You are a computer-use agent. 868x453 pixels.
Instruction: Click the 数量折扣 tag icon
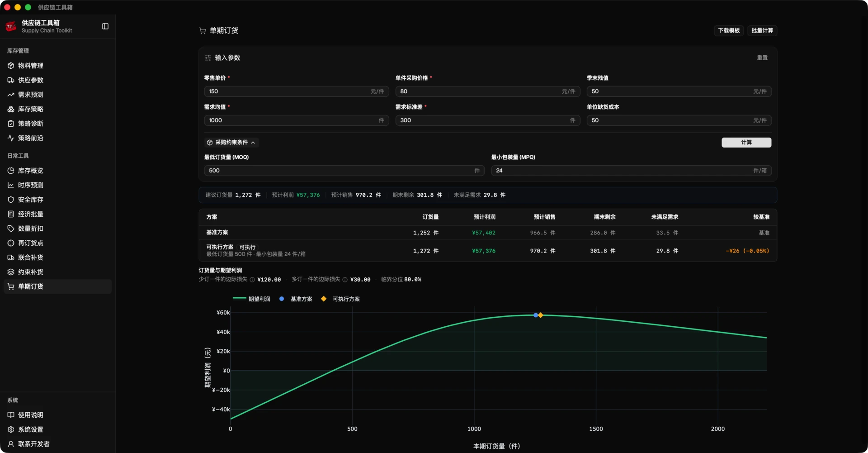tap(11, 229)
